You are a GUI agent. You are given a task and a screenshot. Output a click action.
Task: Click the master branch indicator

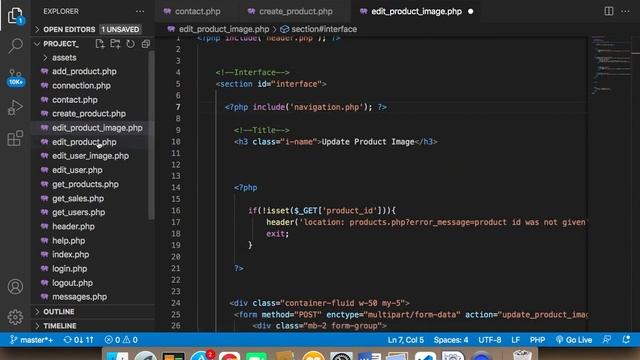(x=31, y=340)
